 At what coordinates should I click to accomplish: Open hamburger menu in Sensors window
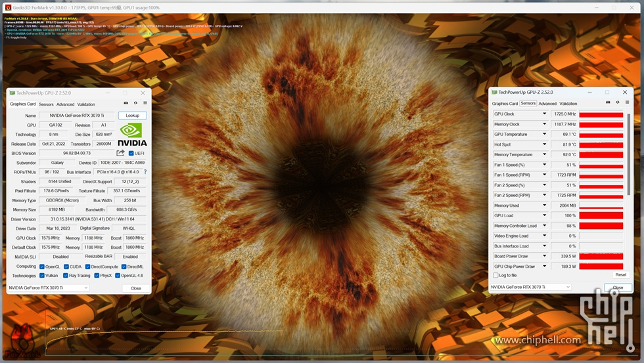[x=627, y=102]
